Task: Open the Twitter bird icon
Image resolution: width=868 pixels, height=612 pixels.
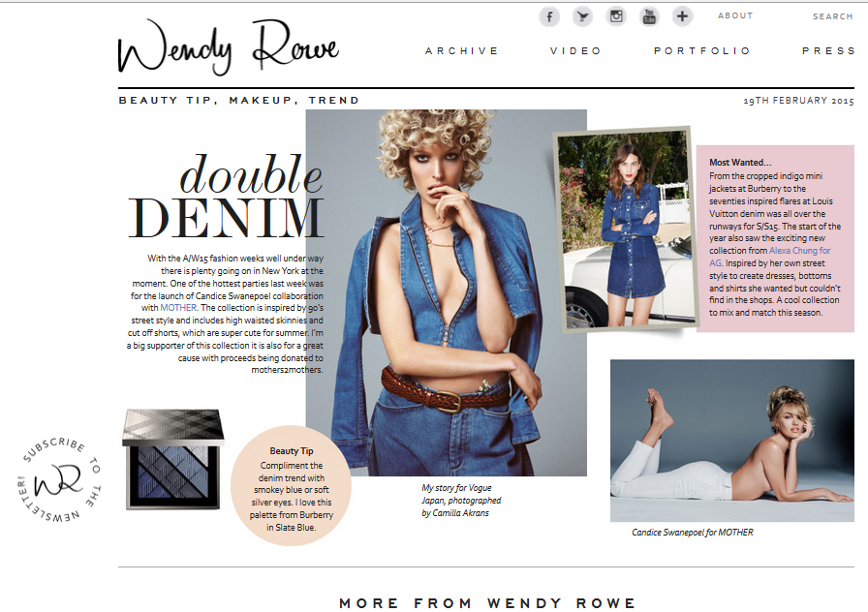Action: tap(582, 16)
